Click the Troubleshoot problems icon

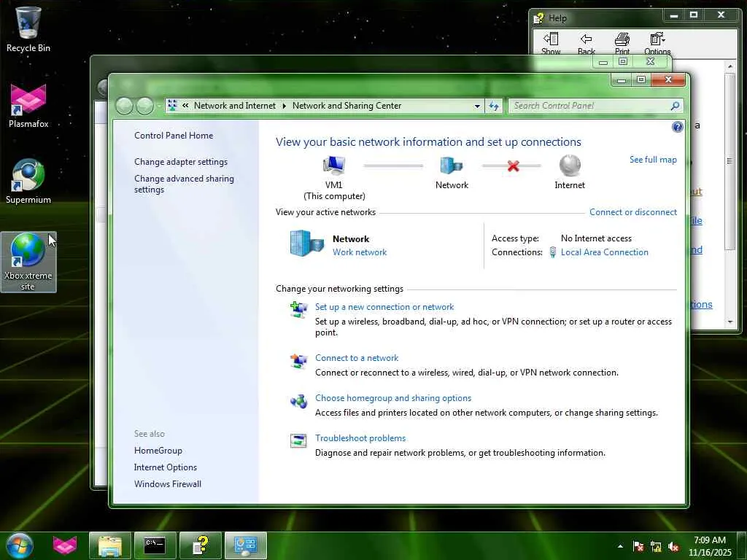click(298, 441)
